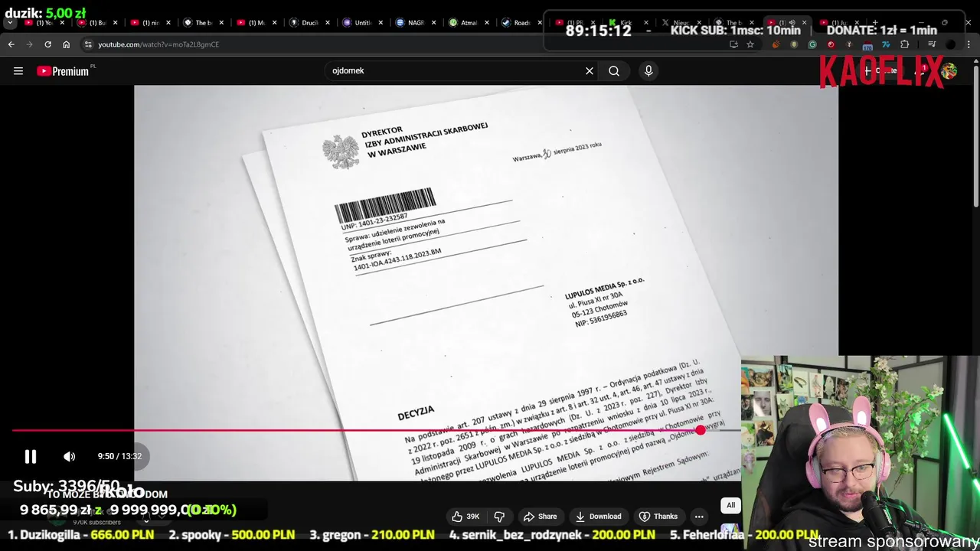This screenshot has width=980, height=551.
Task: Mute the video volume speaker icon
Action: [70, 456]
